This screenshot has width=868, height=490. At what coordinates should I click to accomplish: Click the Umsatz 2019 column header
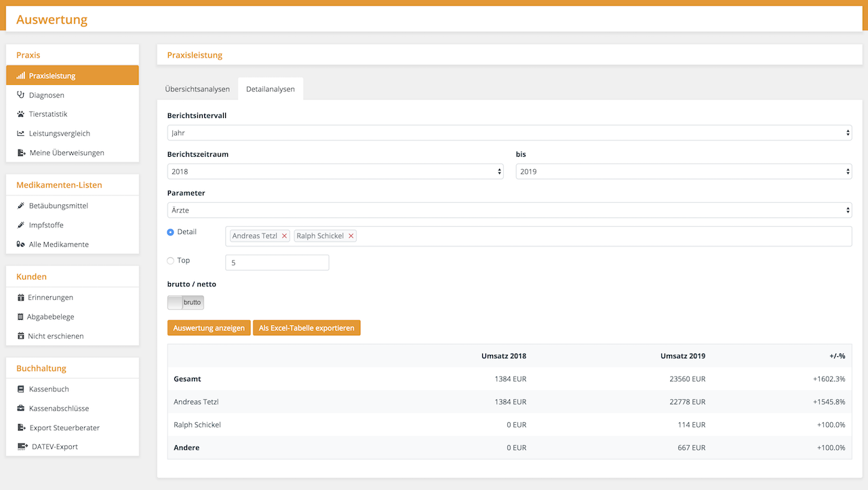click(683, 356)
